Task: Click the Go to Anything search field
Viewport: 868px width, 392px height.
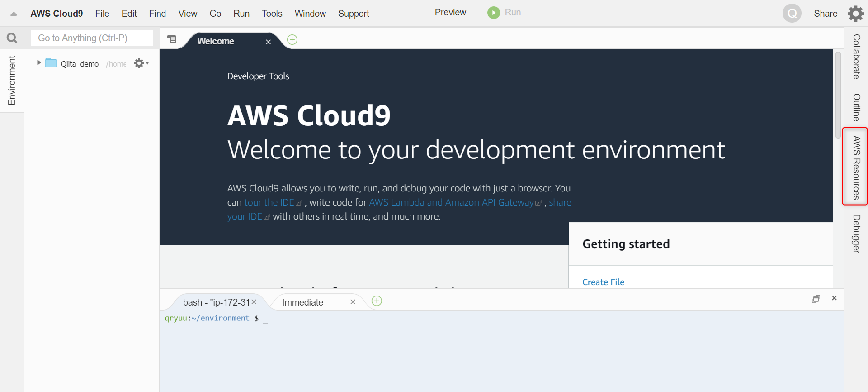Action: pyautogui.click(x=92, y=38)
